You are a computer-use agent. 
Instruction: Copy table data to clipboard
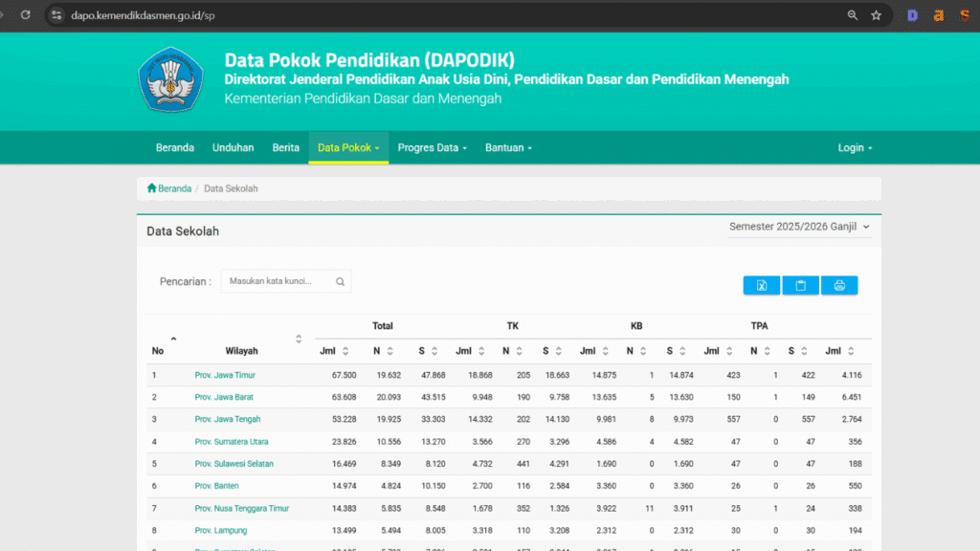point(800,285)
